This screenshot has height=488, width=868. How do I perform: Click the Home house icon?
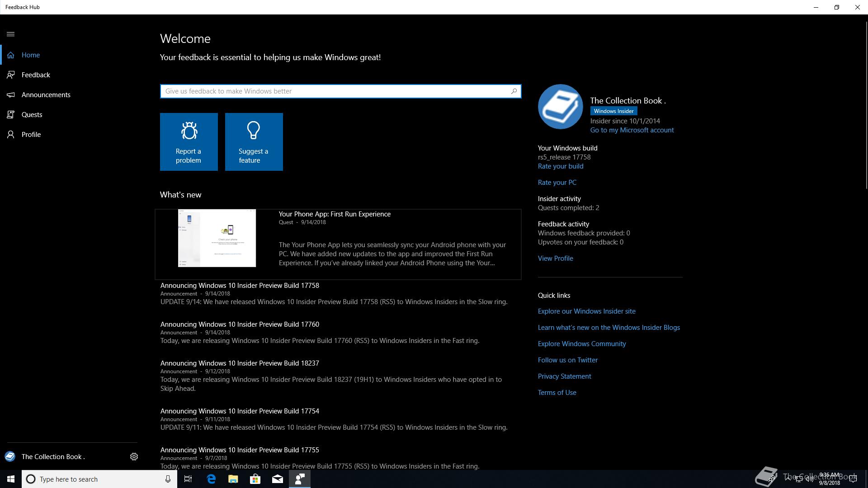click(11, 55)
